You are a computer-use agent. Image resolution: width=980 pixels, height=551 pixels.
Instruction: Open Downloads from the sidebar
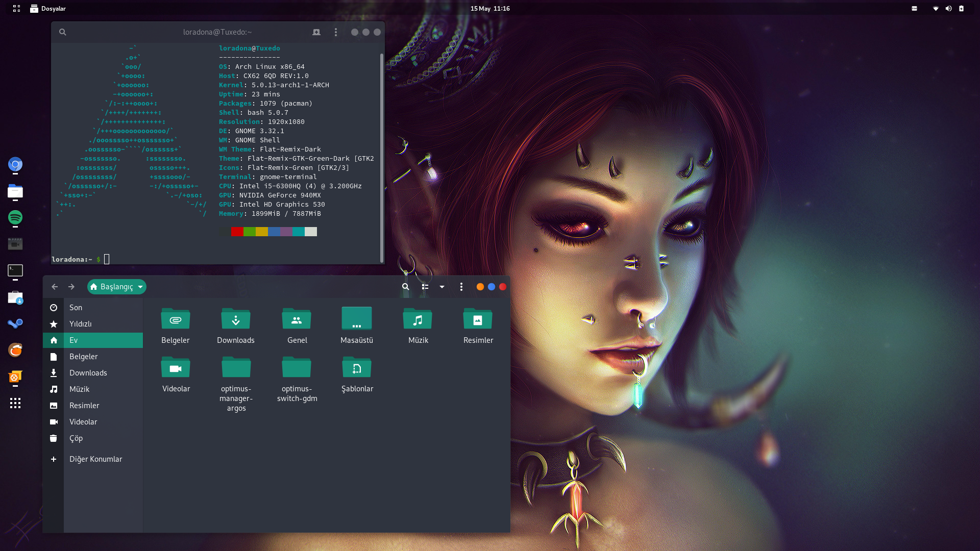tap(93, 373)
